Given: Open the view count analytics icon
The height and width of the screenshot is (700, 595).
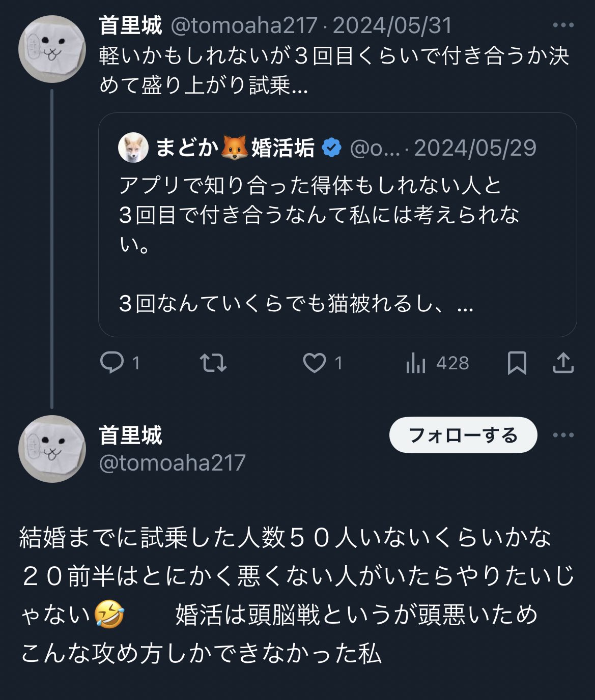Looking at the screenshot, I should [416, 363].
